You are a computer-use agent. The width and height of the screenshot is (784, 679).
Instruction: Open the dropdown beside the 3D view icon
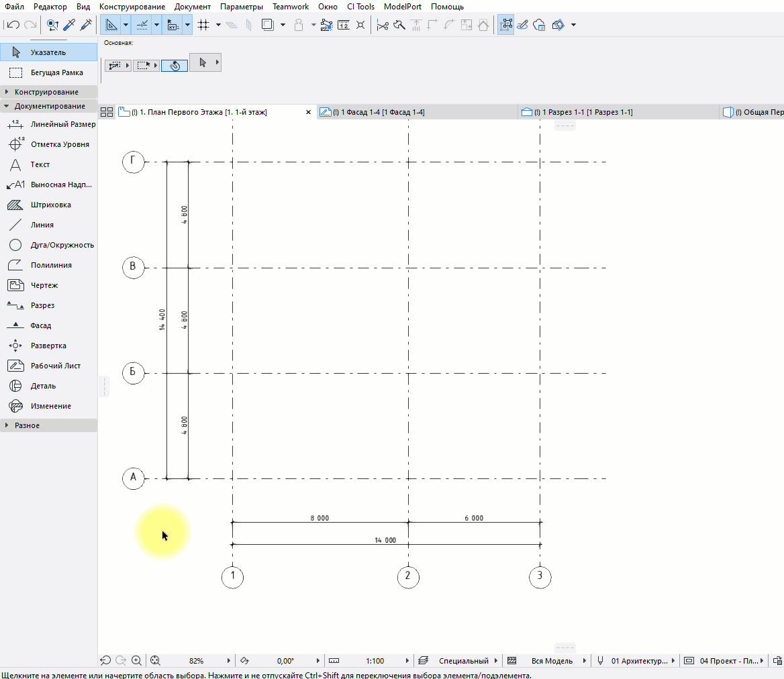(x=573, y=24)
